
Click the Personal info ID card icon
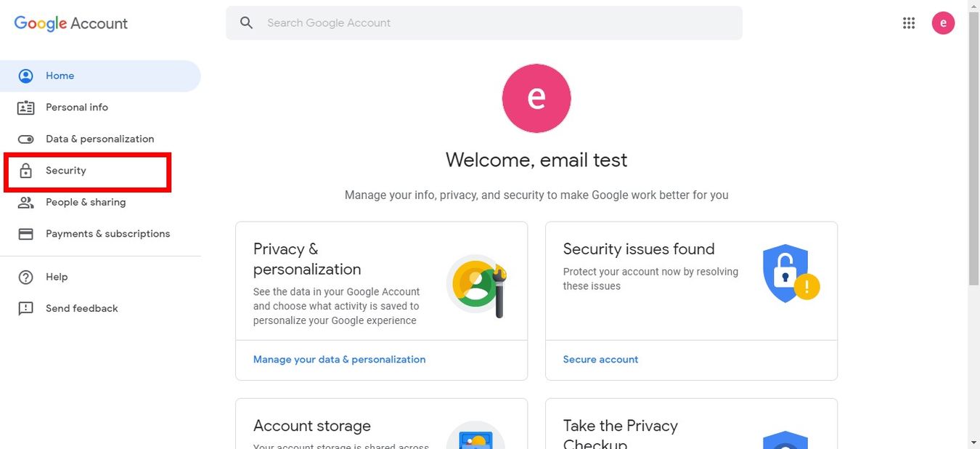(x=26, y=108)
